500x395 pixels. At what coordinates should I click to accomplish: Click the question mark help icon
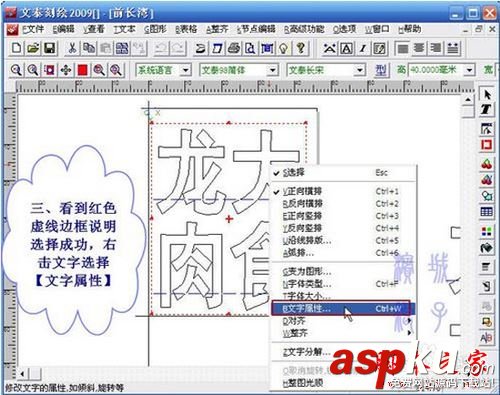[x=300, y=49]
